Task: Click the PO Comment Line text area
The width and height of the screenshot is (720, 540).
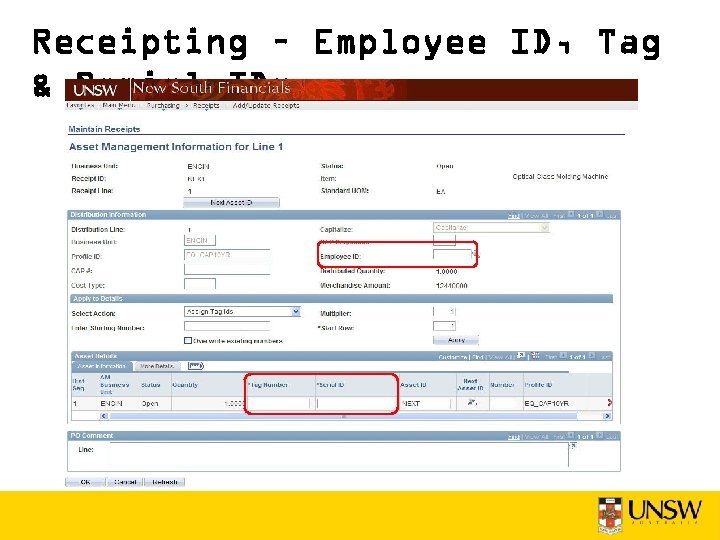Action: click(339, 455)
